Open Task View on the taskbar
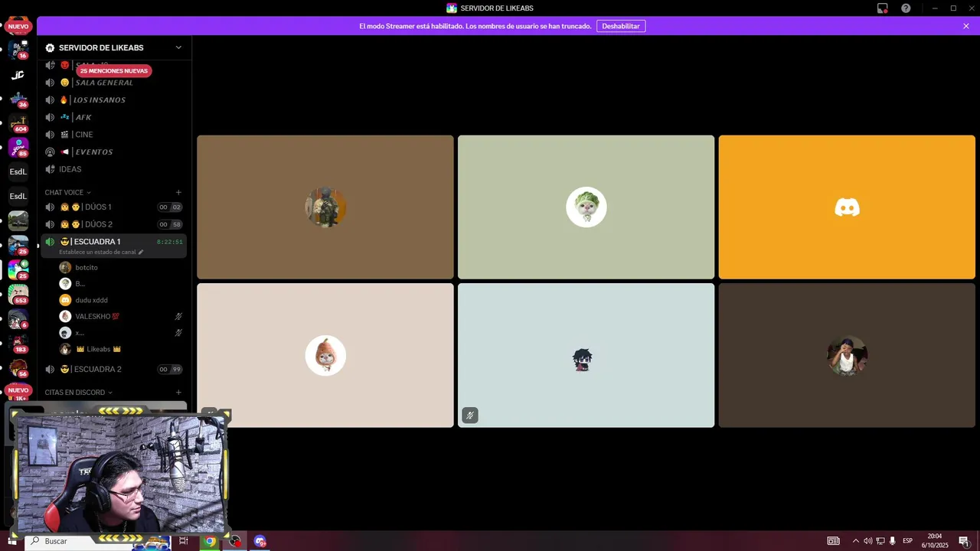Viewport: 980px width, 551px height. pyautogui.click(x=184, y=541)
